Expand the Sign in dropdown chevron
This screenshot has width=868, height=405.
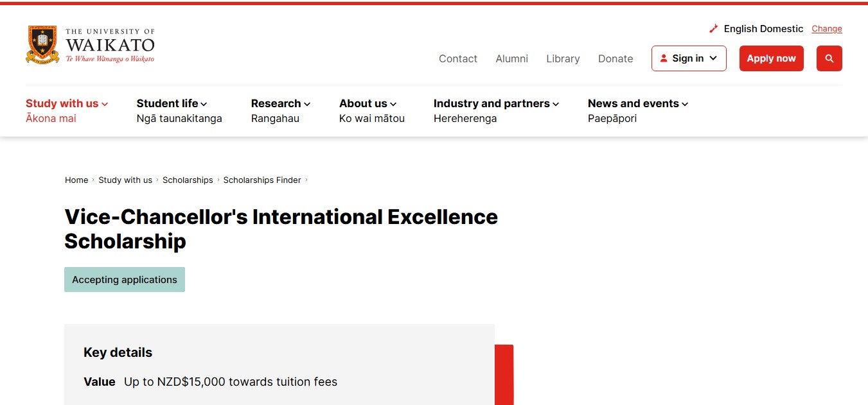[x=713, y=58]
